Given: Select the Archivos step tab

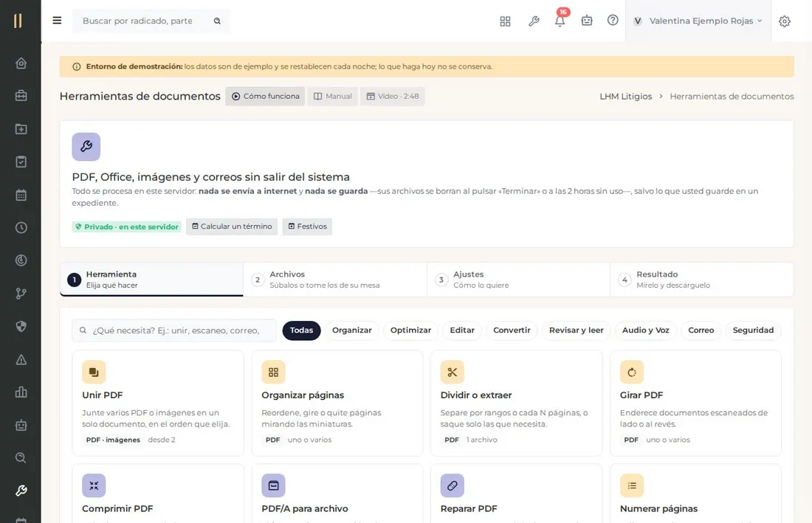Looking at the screenshot, I should [335, 280].
